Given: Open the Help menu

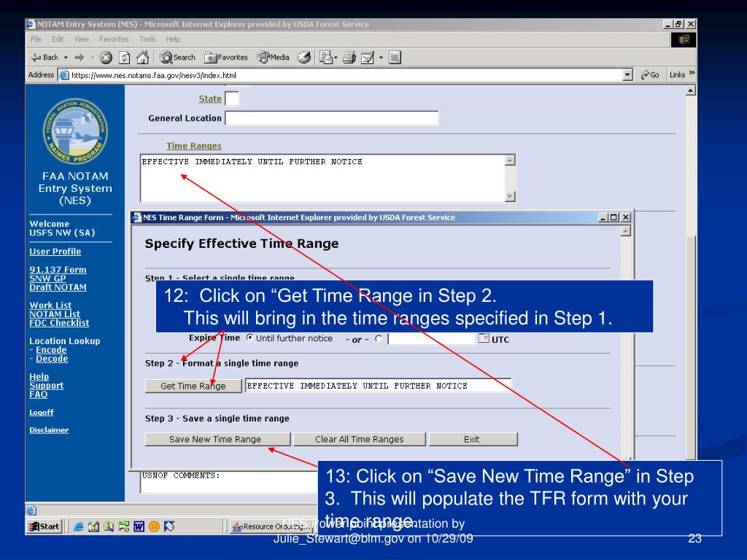Looking at the screenshot, I should [x=173, y=39].
